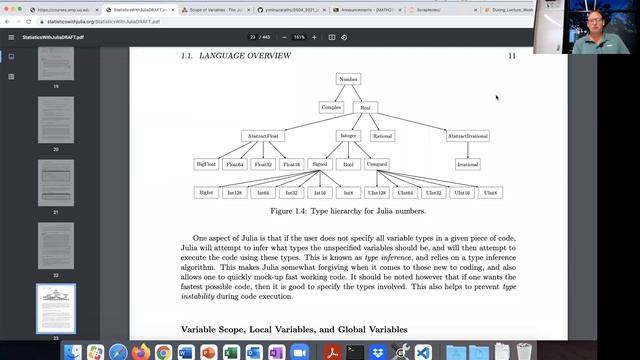Open OneNote from the dock
Viewport: 640px width, 360px height.
[x=276, y=352]
